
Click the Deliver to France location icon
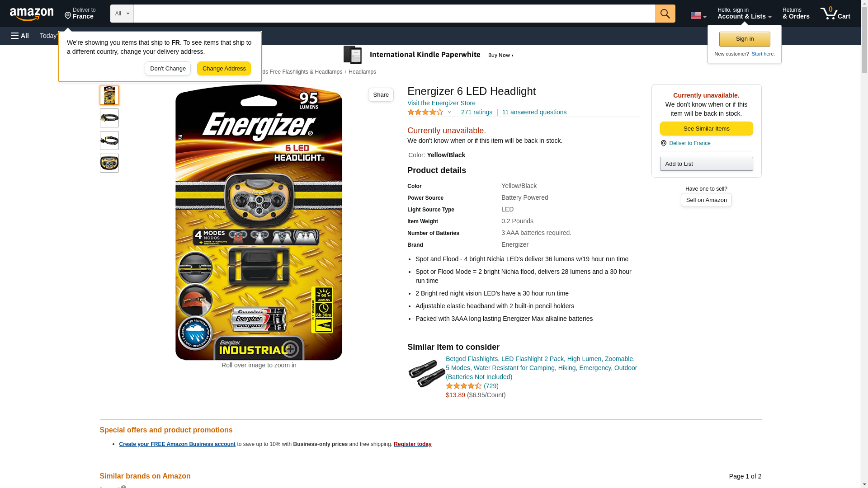(x=663, y=143)
